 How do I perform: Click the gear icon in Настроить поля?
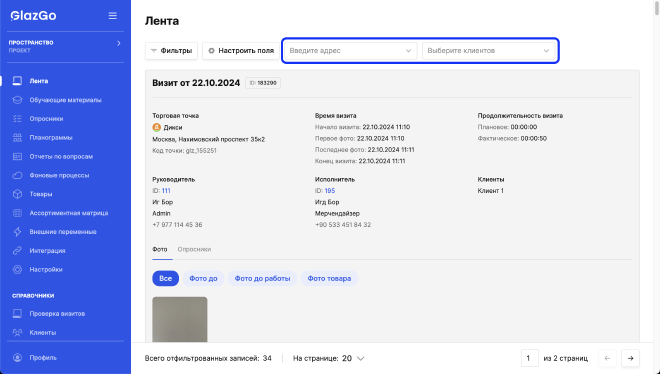[x=211, y=51]
